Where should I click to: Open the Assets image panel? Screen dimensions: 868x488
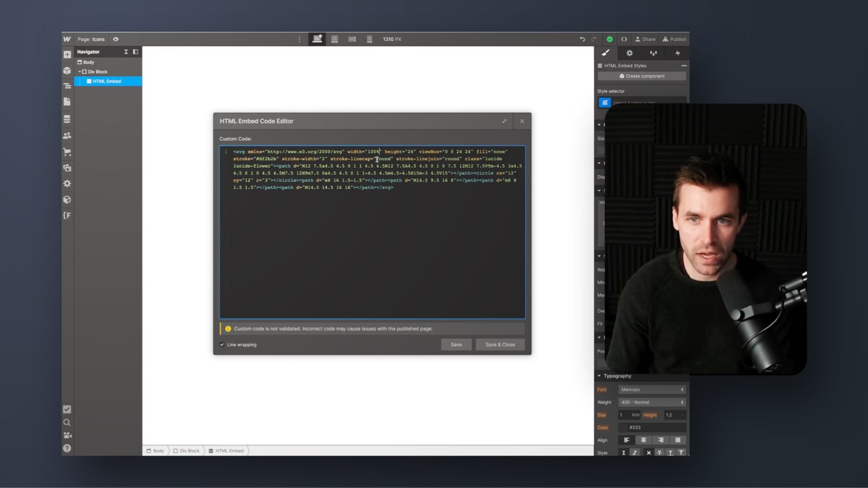[67, 168]
